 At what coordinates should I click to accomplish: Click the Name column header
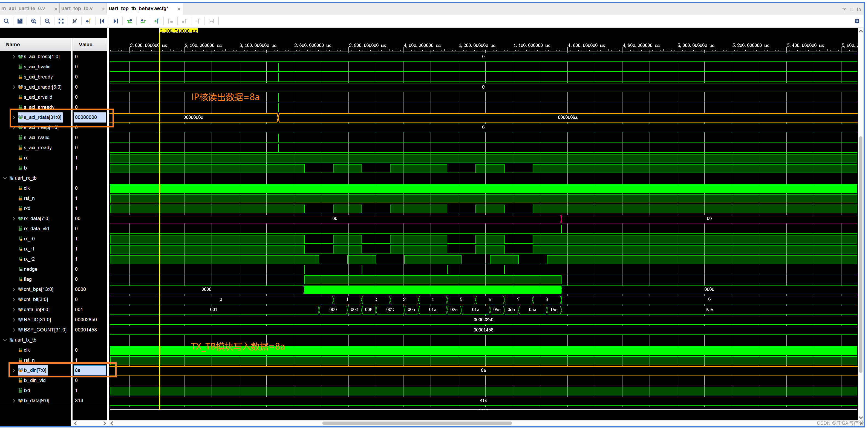pyautogui.click(x=35, y=45)
